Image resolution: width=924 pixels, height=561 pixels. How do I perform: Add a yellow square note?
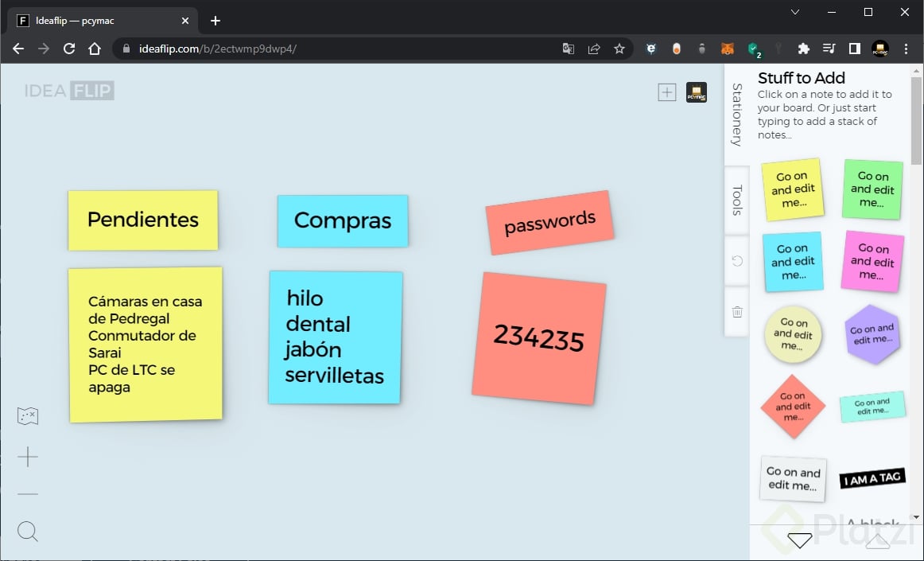pyautogui.click(x=793, y=189)
